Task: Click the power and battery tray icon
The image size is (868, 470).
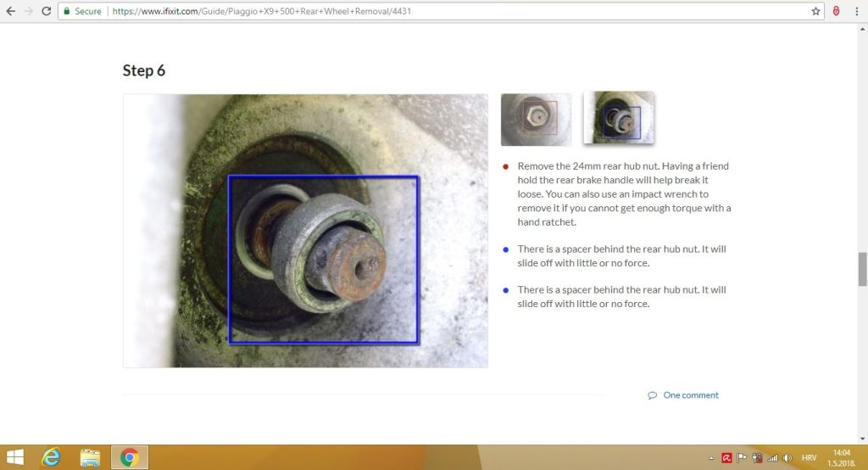Action: 757,458
